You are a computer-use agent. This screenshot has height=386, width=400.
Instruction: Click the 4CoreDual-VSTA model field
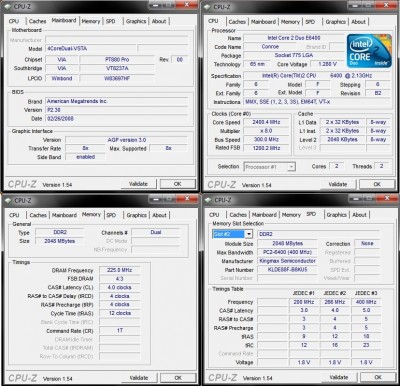(90, 49)
